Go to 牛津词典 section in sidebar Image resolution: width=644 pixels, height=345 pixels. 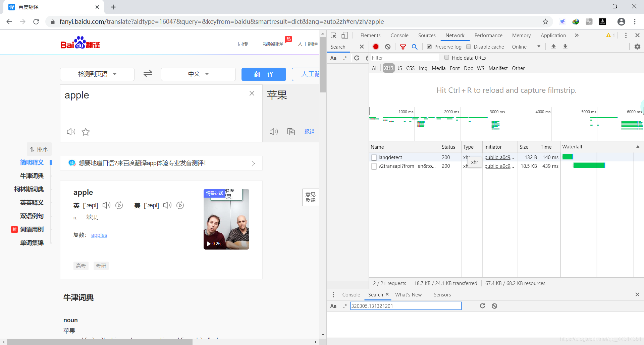point(32,176)
